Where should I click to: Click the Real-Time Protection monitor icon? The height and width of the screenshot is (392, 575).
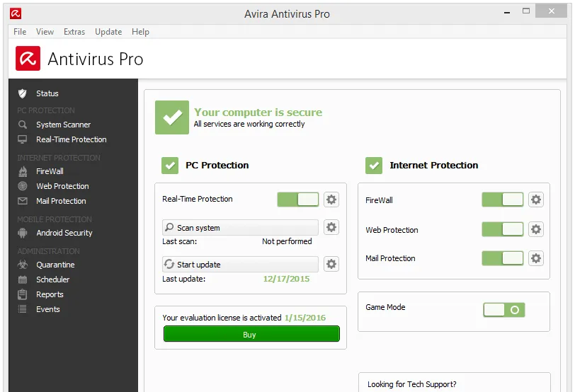pos(23,139)
